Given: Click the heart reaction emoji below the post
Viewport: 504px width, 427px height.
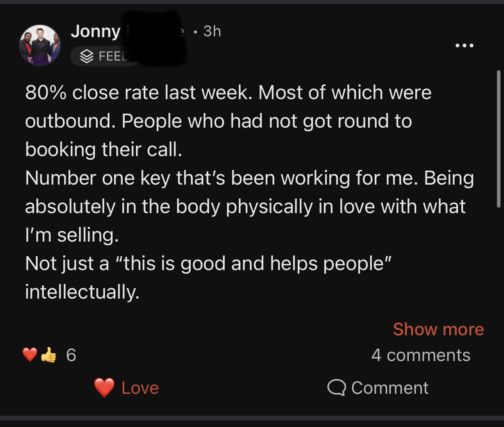Looking at the screenshot, I should coord(29,355).
